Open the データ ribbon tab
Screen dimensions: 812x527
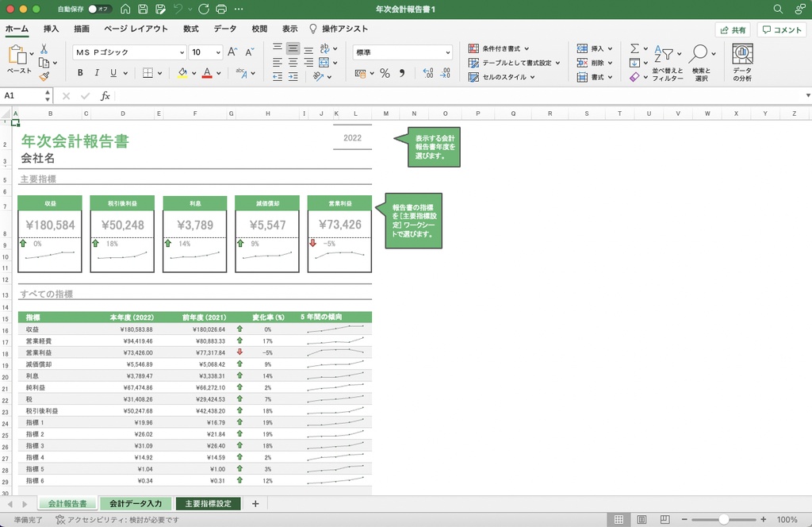225,29
